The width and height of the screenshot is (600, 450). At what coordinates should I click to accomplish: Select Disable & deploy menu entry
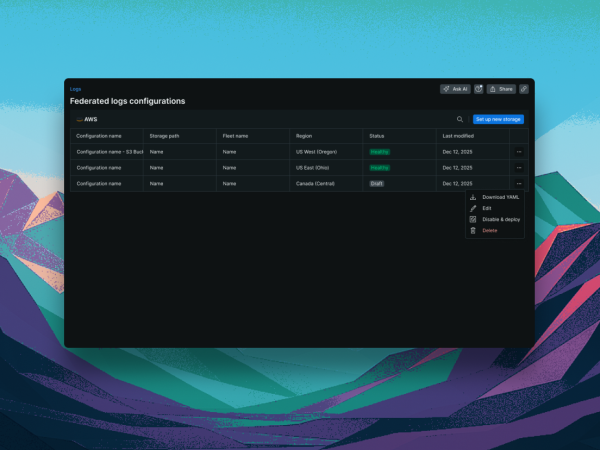click(x=495, y=220)
